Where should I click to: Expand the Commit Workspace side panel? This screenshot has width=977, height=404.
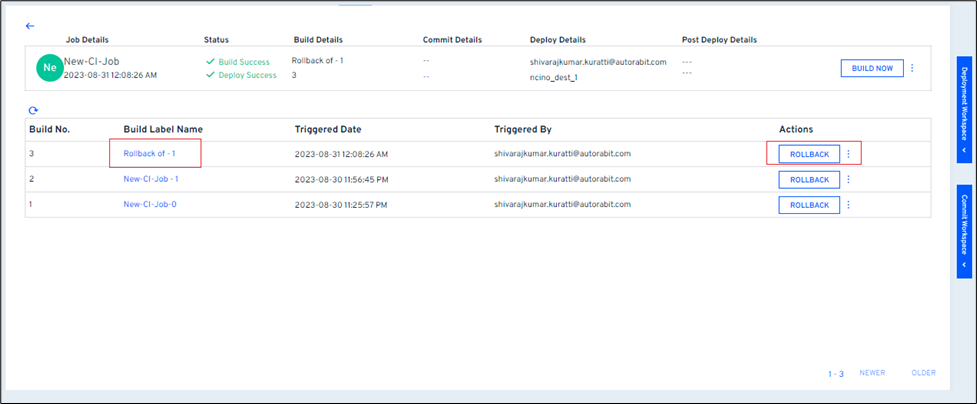coord(964,232)
